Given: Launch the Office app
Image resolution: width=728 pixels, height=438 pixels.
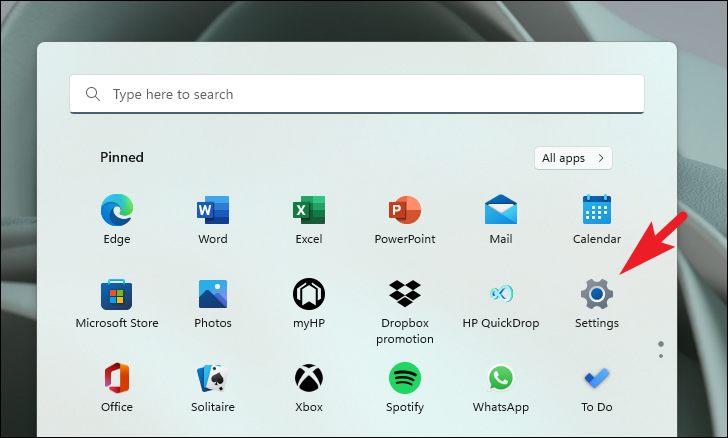Looking at the screenshot, I should pos(117,387).
